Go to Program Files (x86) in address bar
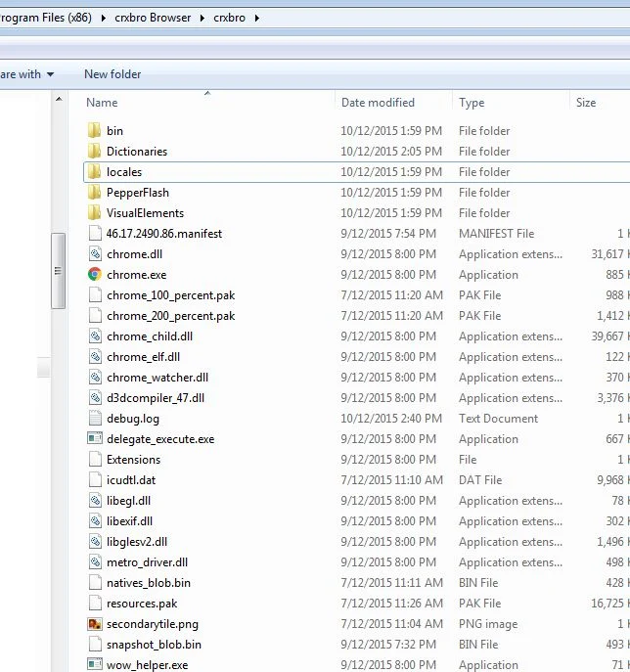 46,18
